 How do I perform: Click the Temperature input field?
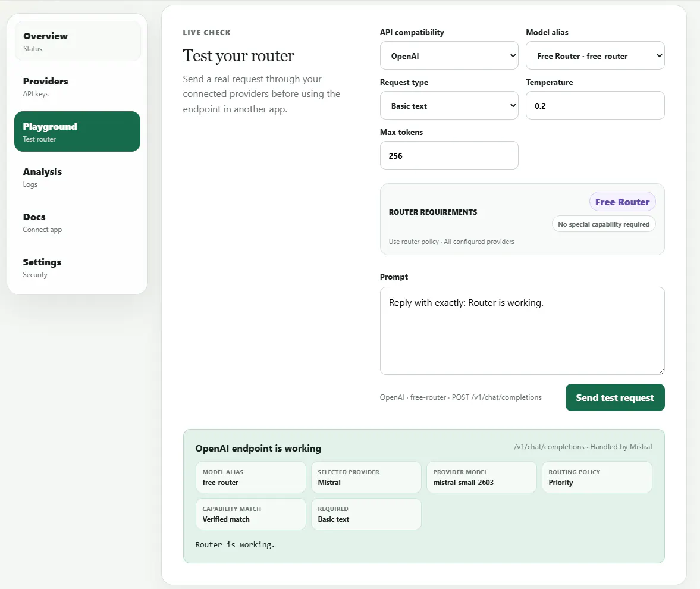[x=595, y=105]
